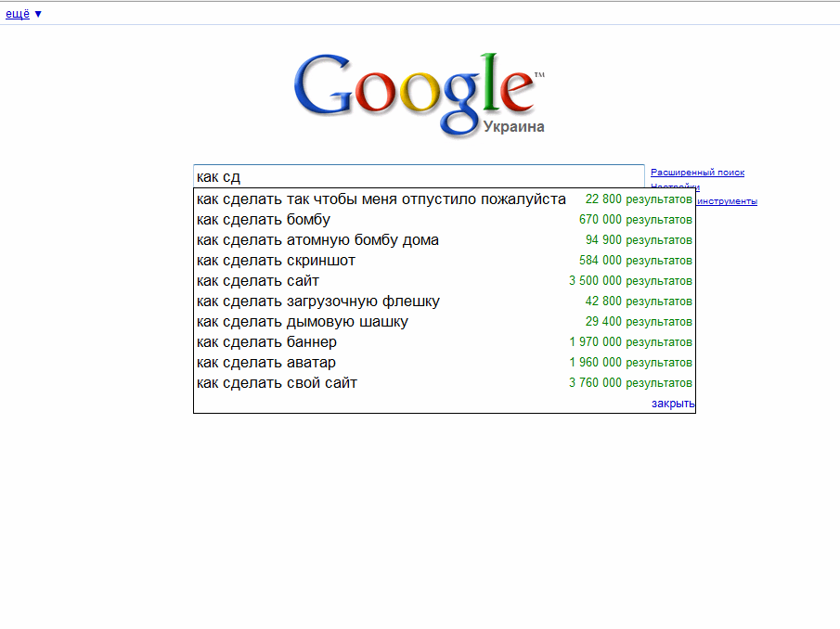This screenshot has width=840, height=629.
Task: Pick suggestion 'как сделать свой сайт'
Action: click(444, 383)
